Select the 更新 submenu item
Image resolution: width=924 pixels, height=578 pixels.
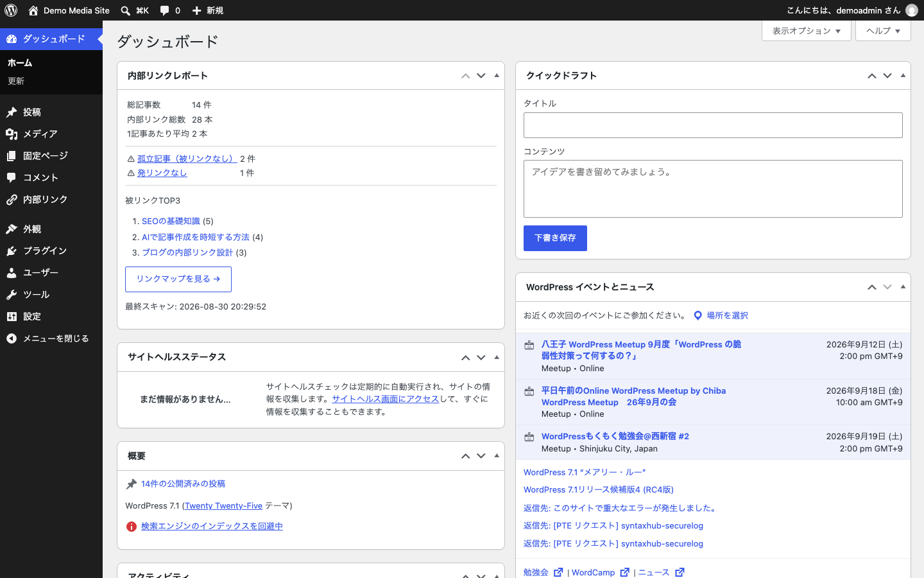pos(16,81)
